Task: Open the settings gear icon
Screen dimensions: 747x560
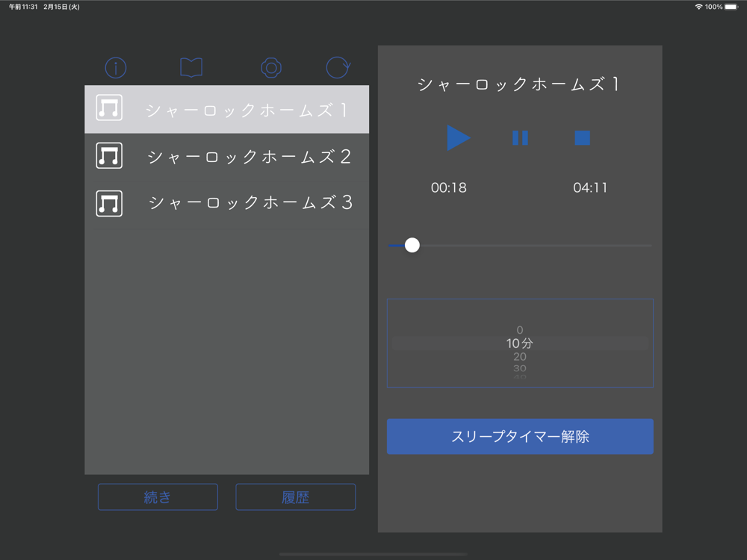Action: pyautogui.click(x=271, y=68)
